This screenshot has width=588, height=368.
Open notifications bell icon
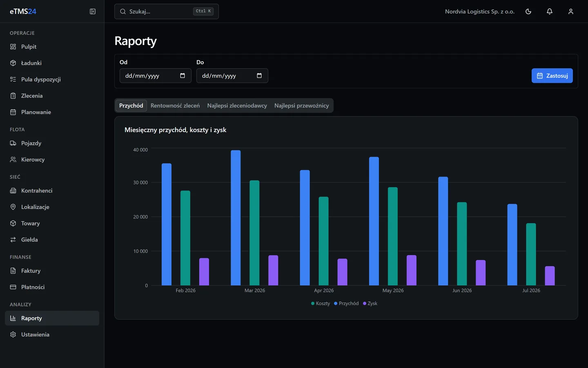point(550,11)
